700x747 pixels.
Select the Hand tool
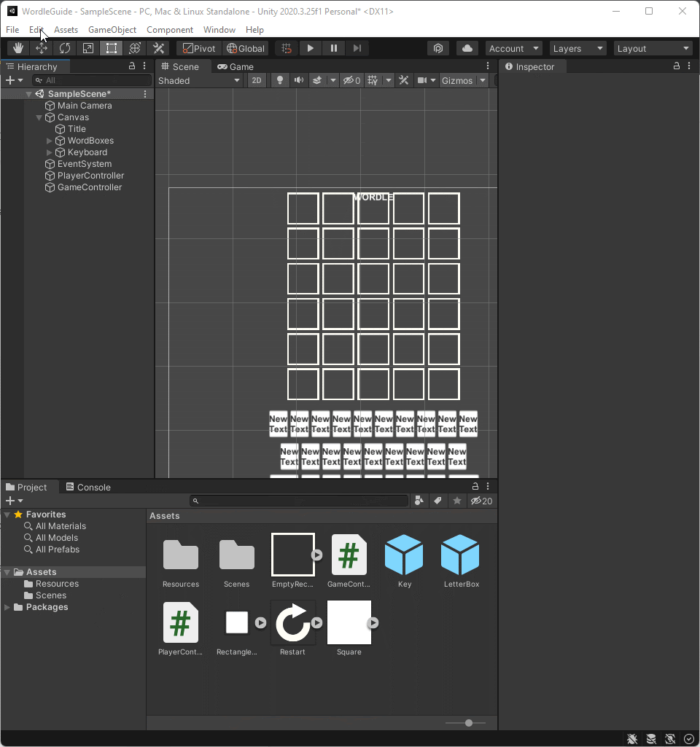coord(18,48)
